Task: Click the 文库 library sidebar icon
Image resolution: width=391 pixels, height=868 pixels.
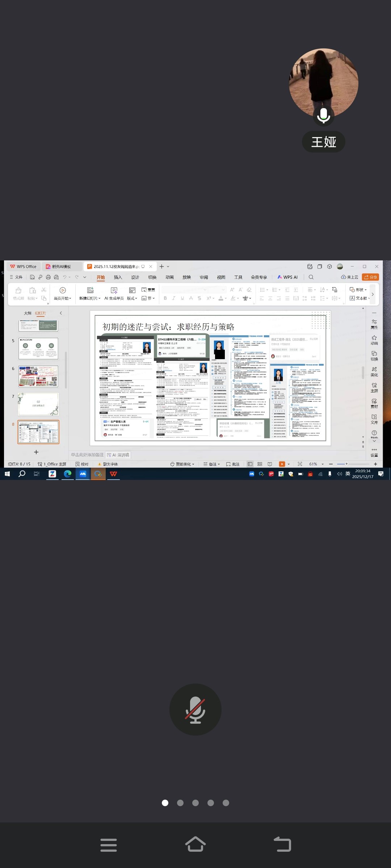Action: (374, 419)
